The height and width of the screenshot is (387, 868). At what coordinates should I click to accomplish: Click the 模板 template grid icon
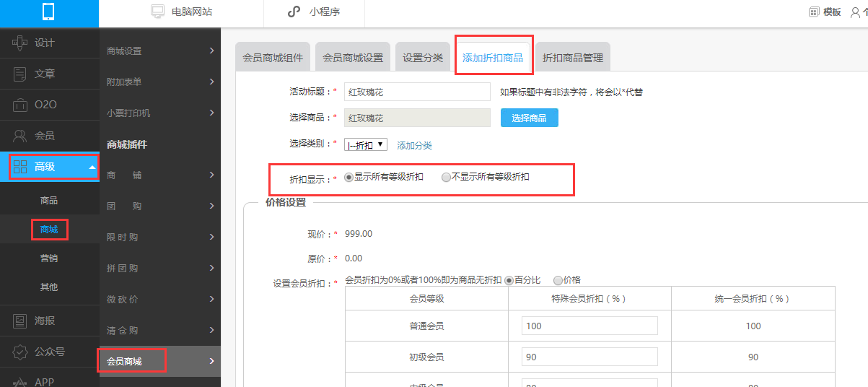(x=814, y=12)
